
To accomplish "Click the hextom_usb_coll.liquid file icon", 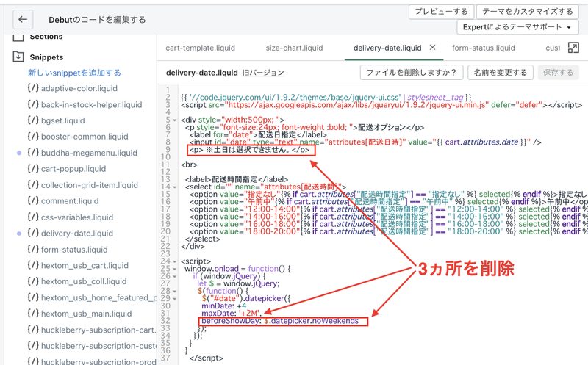I will [33, 281].
